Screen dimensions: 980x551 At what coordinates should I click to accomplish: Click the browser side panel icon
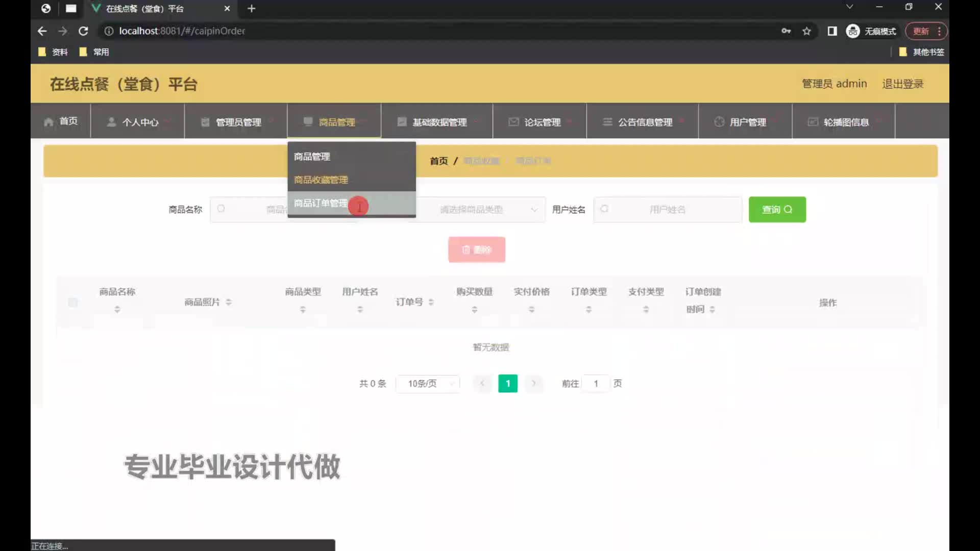832,31
